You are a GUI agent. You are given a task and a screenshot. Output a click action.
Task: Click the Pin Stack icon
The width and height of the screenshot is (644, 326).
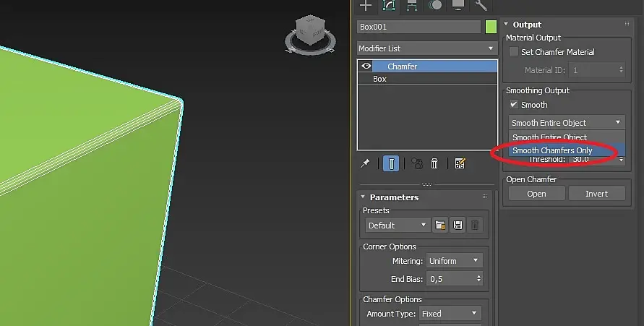(x=365, y=163)
